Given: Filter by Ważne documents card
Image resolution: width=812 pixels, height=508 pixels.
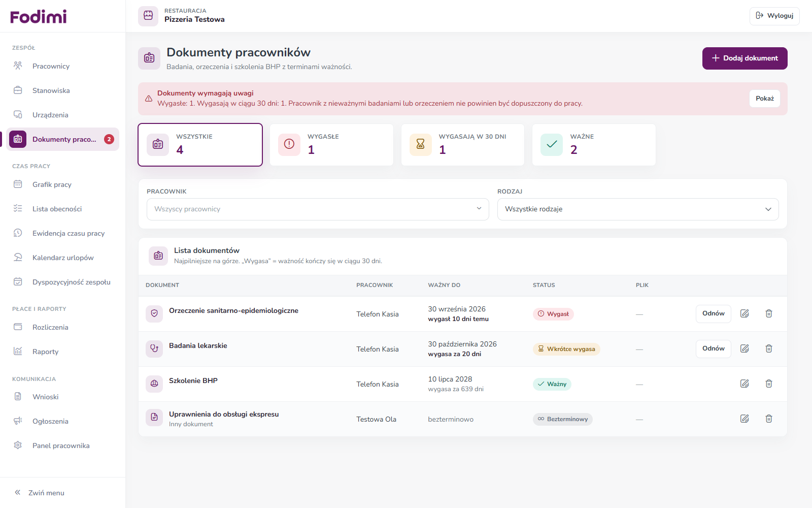Looking at the screenshot, I should [594, 145].
